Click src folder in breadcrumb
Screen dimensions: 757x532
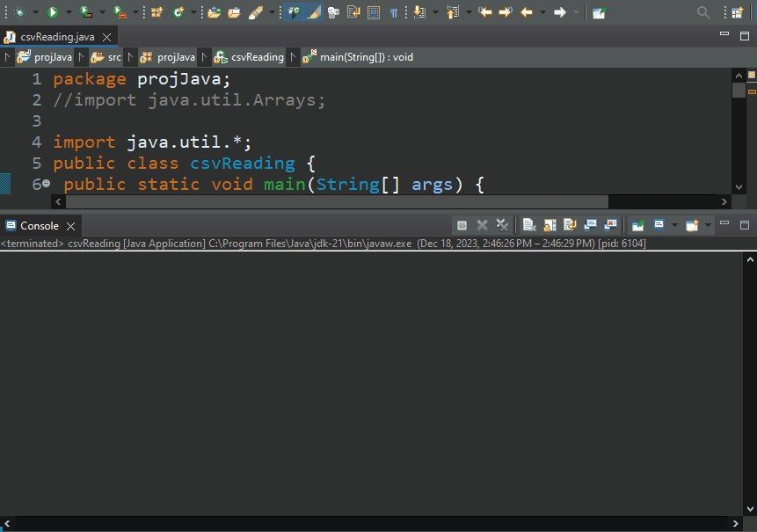pos(106,57)
